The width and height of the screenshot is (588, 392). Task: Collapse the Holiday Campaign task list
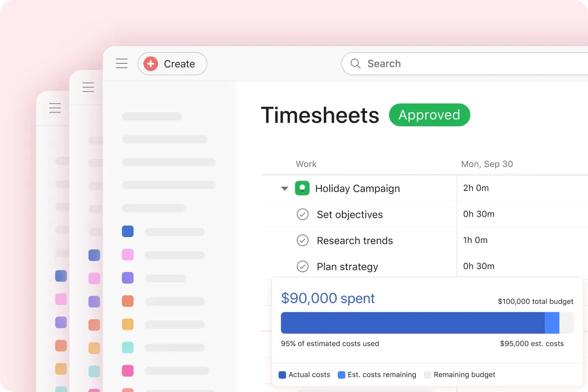(284, 188)
